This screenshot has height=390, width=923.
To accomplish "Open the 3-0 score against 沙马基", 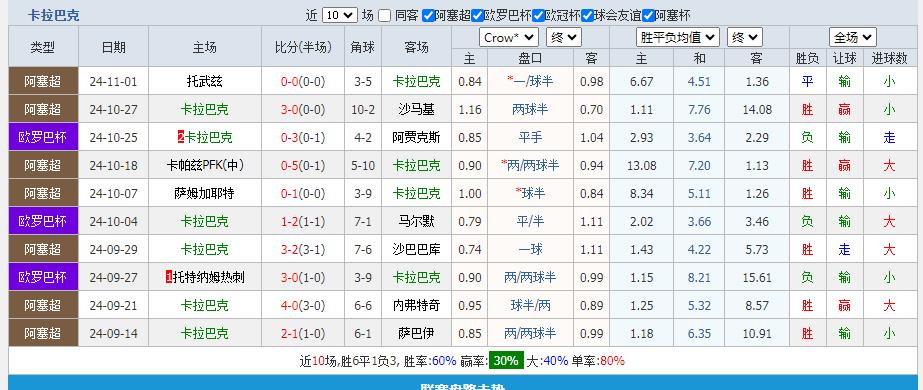I will (x=290, y=109).
